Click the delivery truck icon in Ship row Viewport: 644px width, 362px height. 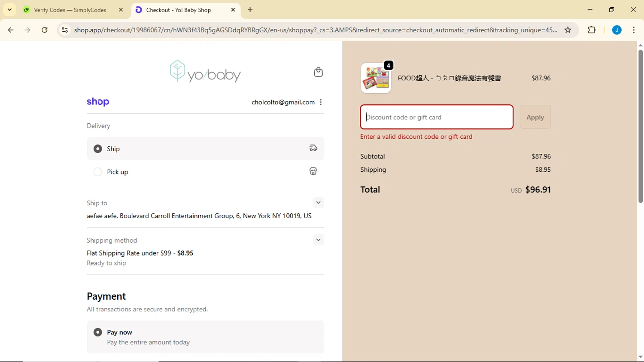[x=313, y=148]
